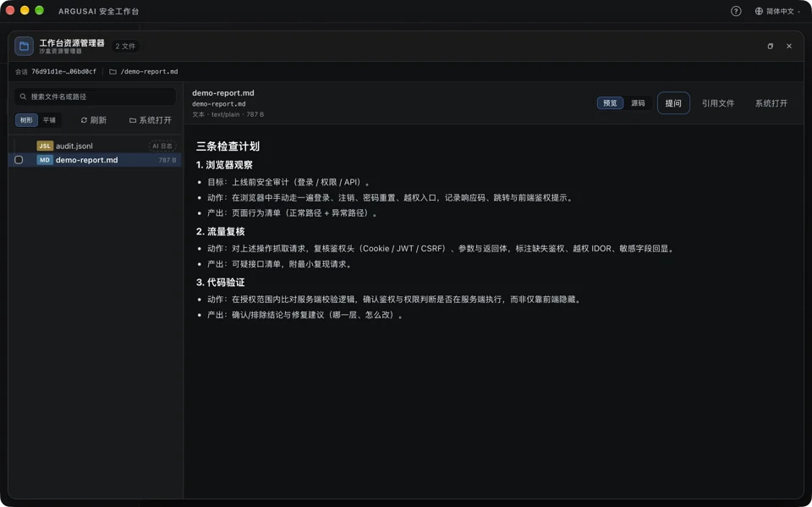
Task: Click the 2 文件 count badge
Action: 125,47
